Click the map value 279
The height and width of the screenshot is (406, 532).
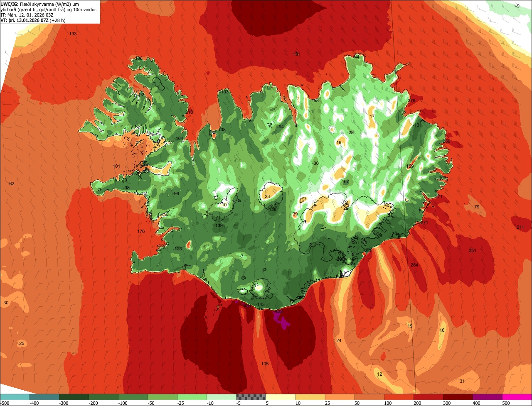coord(411,100)
